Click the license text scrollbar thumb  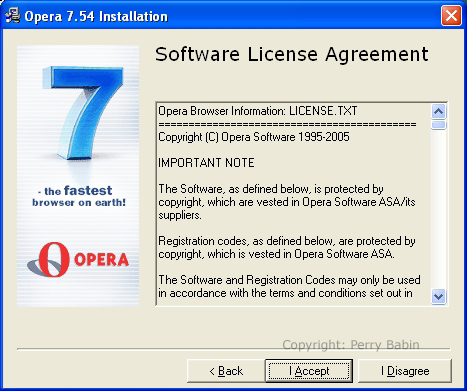438,125
